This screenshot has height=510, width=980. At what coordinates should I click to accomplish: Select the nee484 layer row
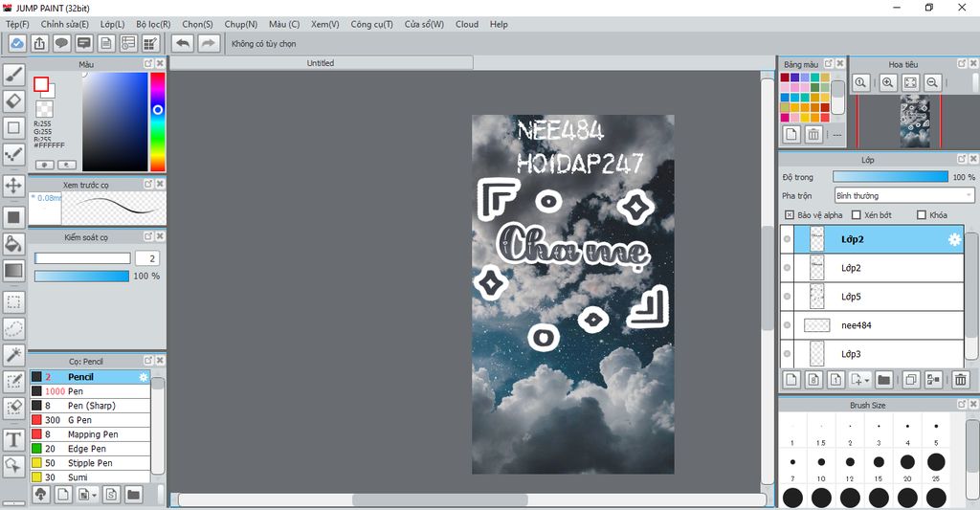(x=872, y=325)
